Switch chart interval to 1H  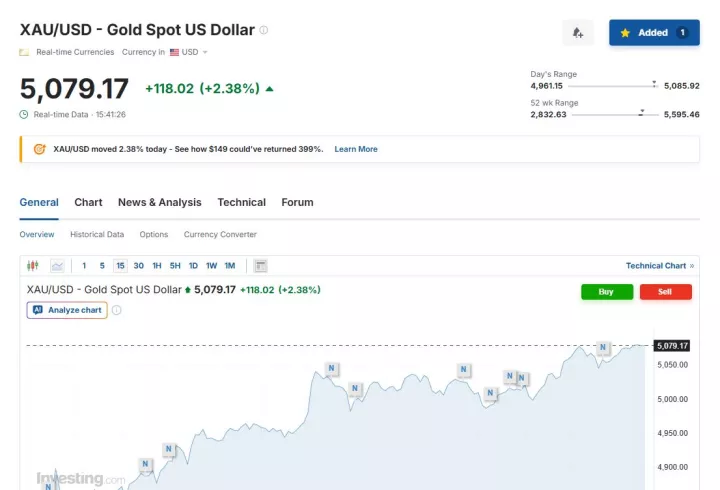(157, 266)
